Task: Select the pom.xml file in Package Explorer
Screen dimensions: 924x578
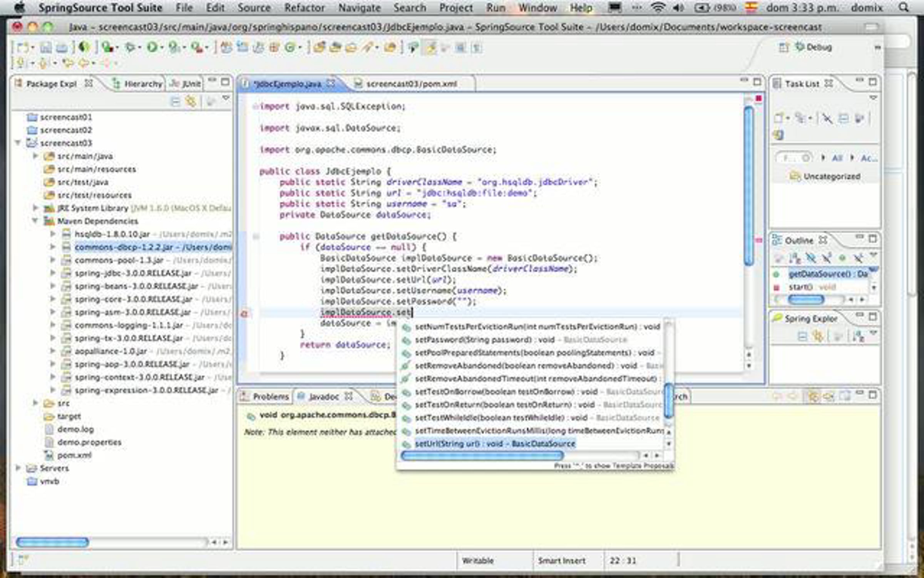Action: (x=74, y=455)
